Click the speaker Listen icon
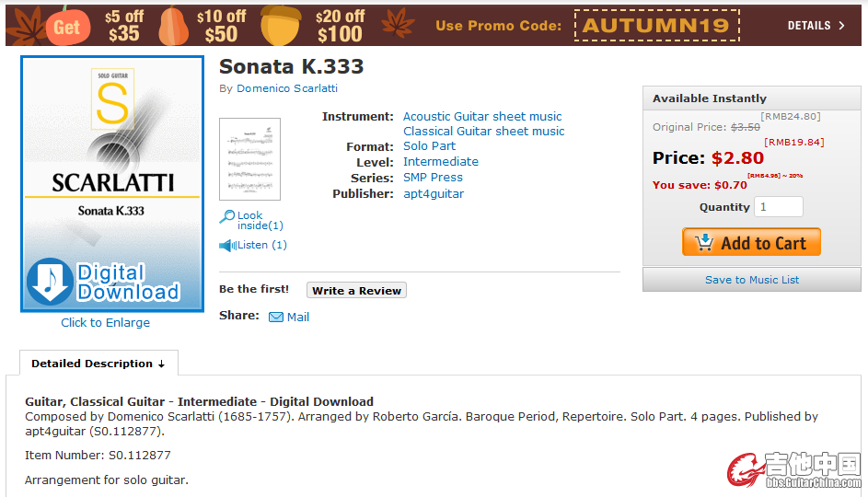Viewport: 868px width, 497px height. click(x=227, y=245)
